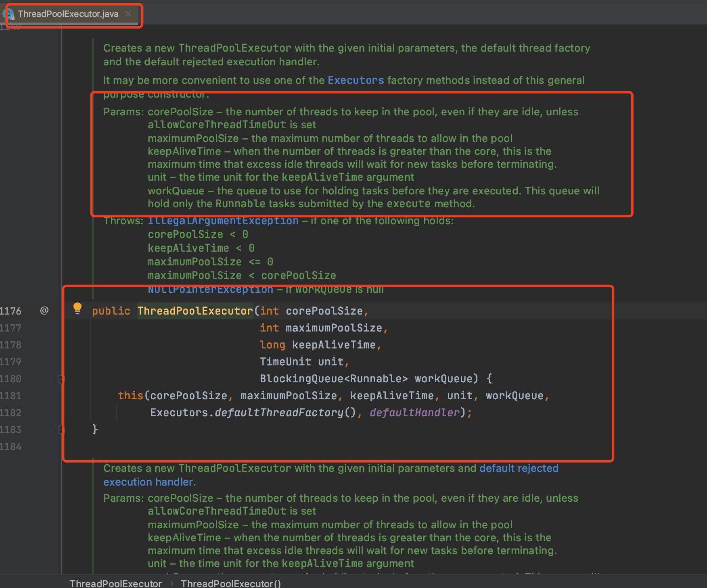707x588 pixels.
Task: Click 'keepAliveTime < 0' in Throws doc
Action: (x=201, y=248)
